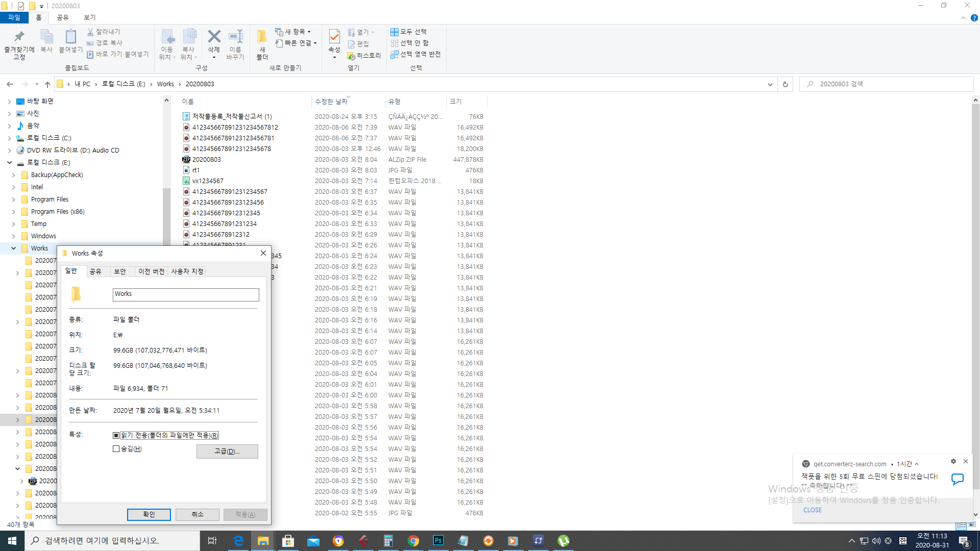Image resolution: width=980 pixels, height=551 pixels.
Task: Click the Rename (이름 바꾸기) ribbon icon
Action: pyautogui.click(x=235, y=37)
